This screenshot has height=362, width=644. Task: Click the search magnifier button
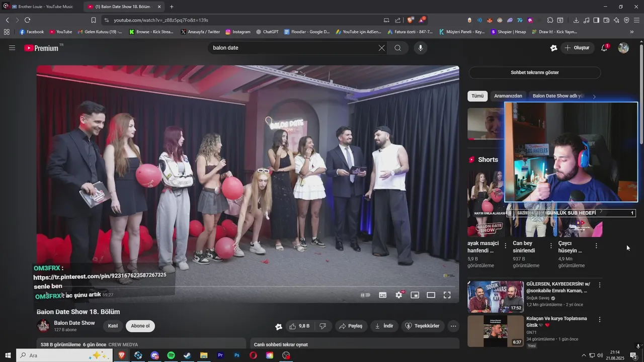398,48
